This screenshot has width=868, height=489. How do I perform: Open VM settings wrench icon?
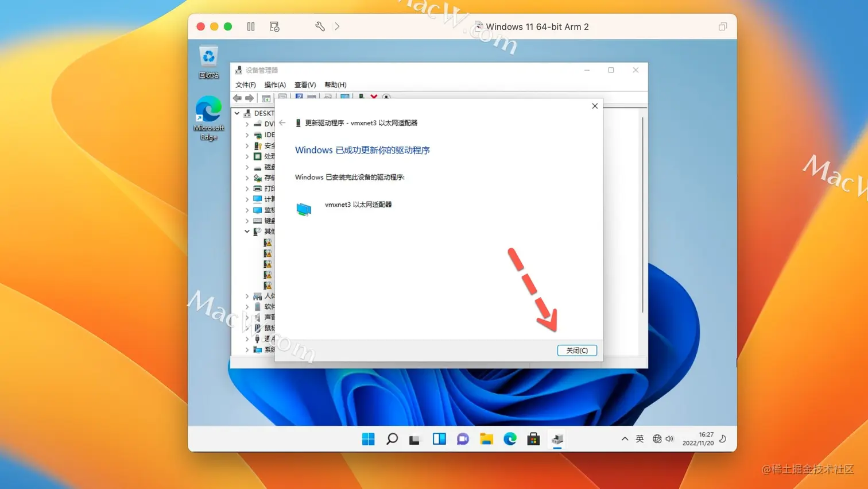click(320, 26)
